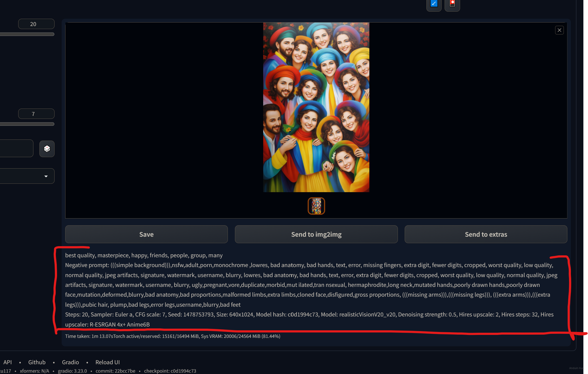This screenshot has width=588, height=374.
Task: Click the blue arrow read-prompt icon button
Action: tap(434, 4)
